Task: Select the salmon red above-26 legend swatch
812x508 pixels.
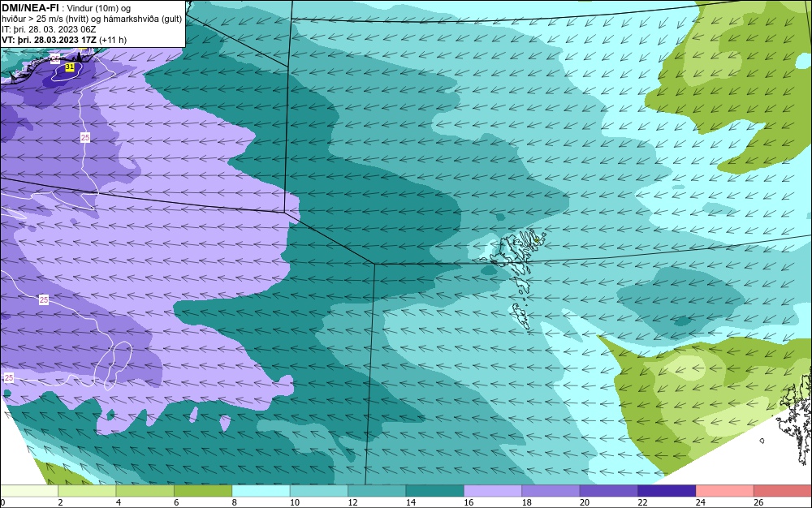Action: coord(783,491)
